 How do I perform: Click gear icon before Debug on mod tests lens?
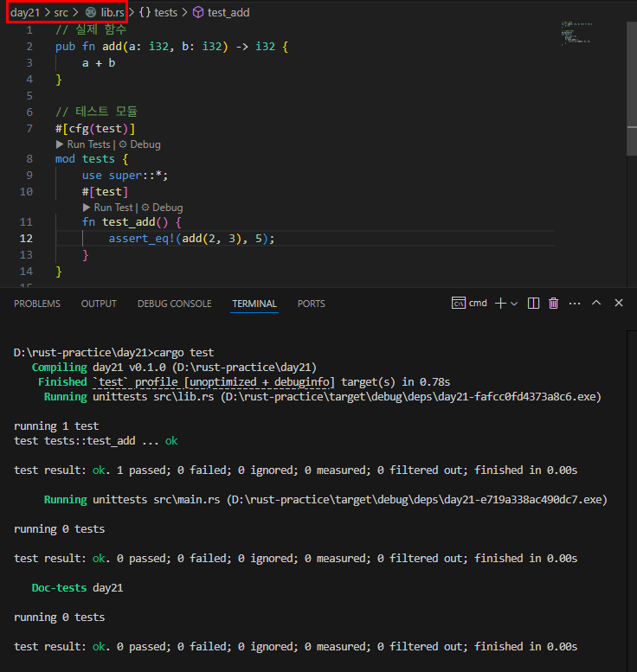pyautogui.click(x=123, y=144)
